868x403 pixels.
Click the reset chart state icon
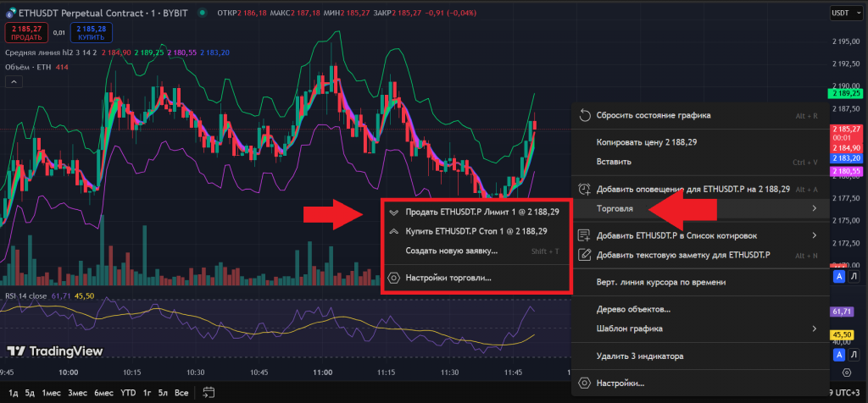[x=583, y=115]
